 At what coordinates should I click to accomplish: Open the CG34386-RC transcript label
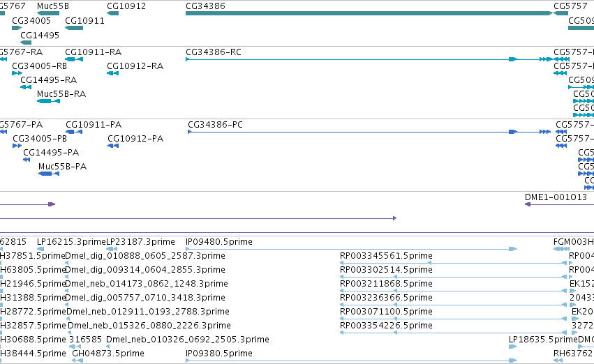pos(214,52)
